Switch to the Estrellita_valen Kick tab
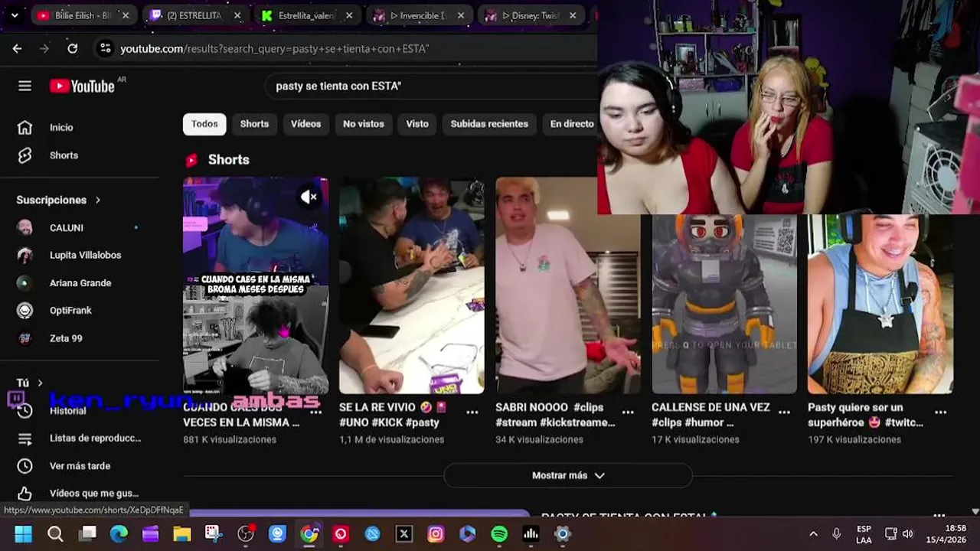This screenshot has width=980, height=551. pos(306,15)
